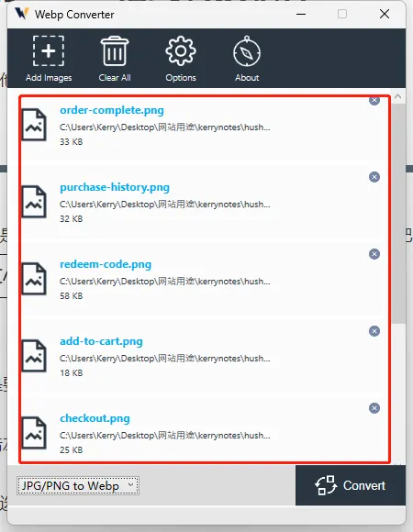Screen dimensions: 413x532
Task: Click the 32 KB size of purchase-history.png
Action: point(72,219)
